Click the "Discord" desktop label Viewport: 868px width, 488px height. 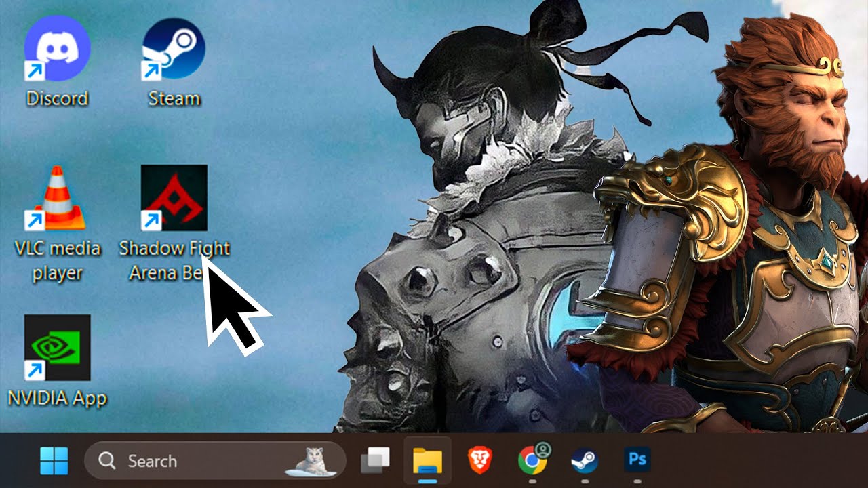57,99
